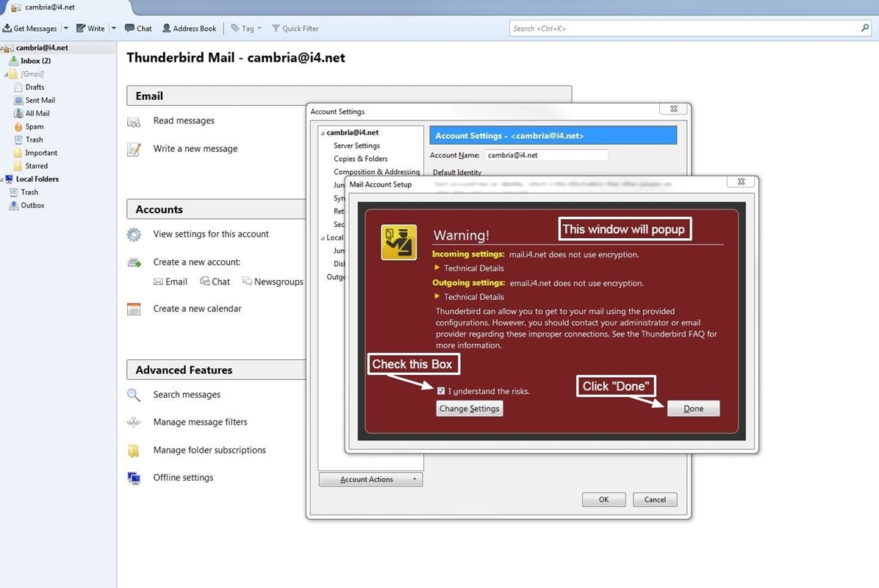Click the Write pencil icon in toolbar
Screen dimensions: 879x588
[x=81, y=28]
